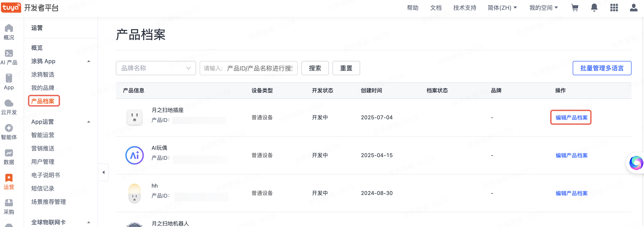The width and height of the screenshot is (644, 227).
Task: Click the 采购 procurement icon
Action: click(9, 204)
